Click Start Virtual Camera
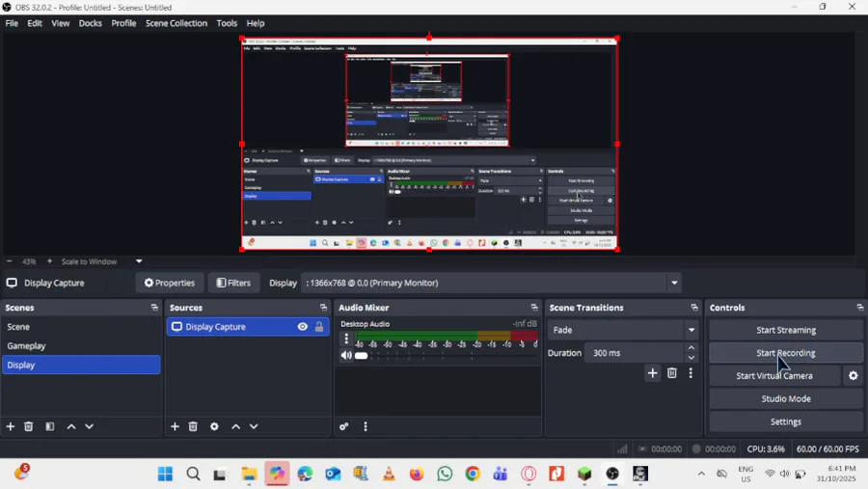Viewport: 868px width, 489px height. coord(774,375)
